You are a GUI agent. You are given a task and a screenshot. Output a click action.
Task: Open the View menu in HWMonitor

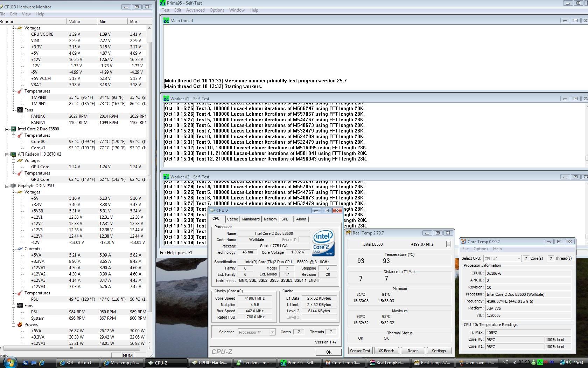point(26,14)
